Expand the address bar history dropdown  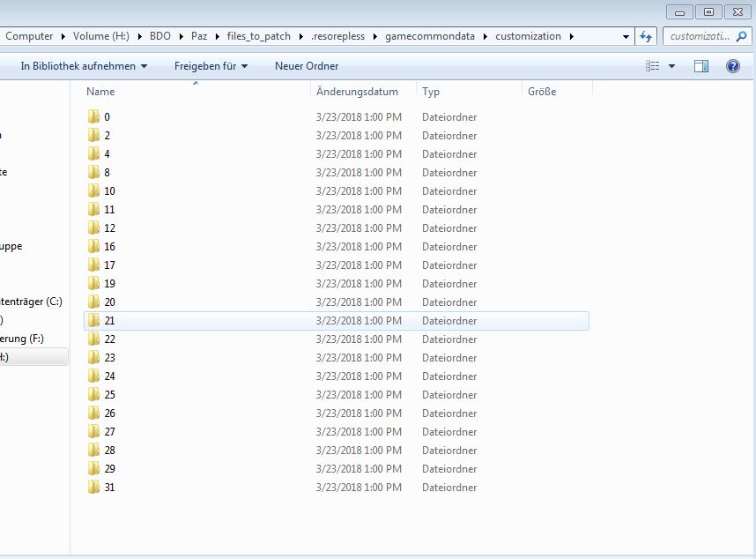(x=626, y=36)
